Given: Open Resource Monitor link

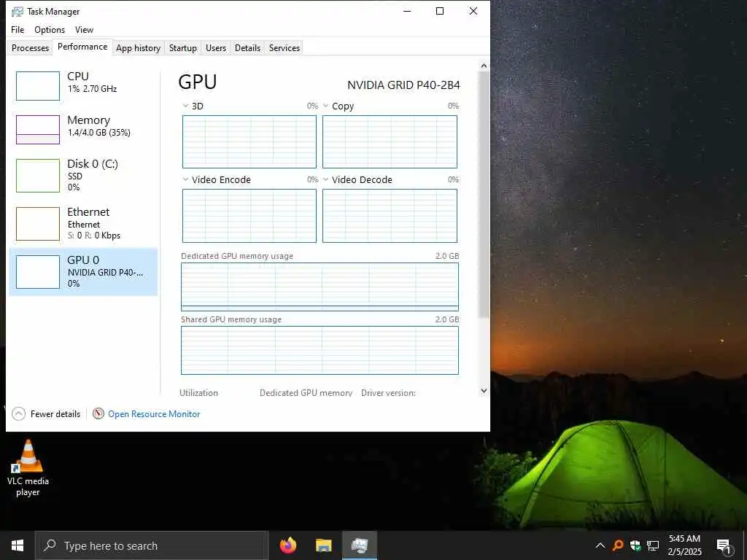Looking at the screenshot, I should pos(154,414).
